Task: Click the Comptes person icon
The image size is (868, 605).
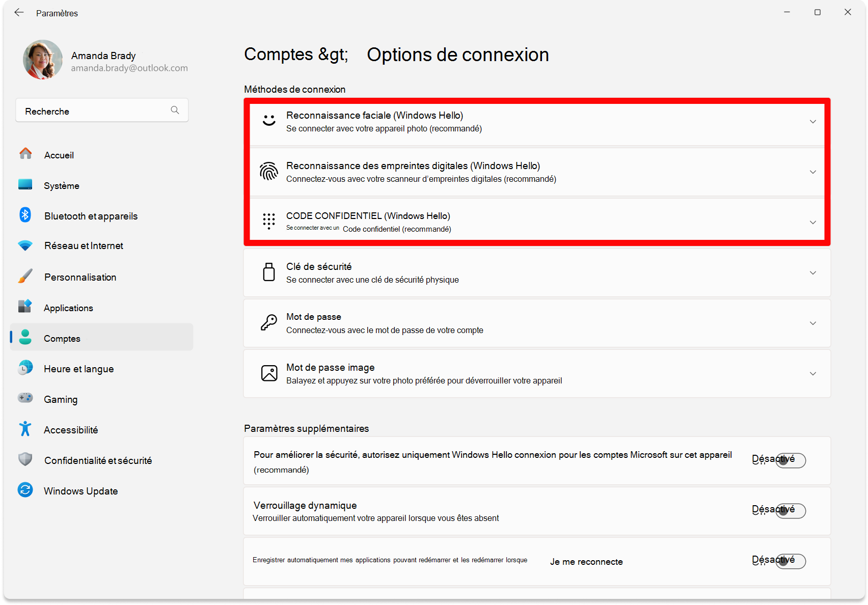Action: coord(25,337)
